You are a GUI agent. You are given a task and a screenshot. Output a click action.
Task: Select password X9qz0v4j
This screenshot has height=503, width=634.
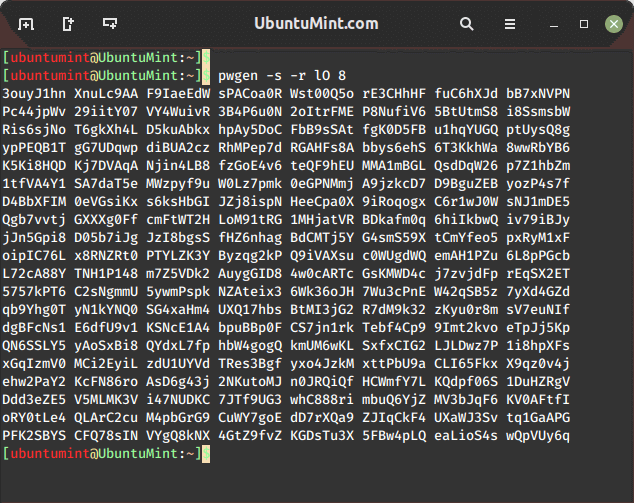pos(538,364)
